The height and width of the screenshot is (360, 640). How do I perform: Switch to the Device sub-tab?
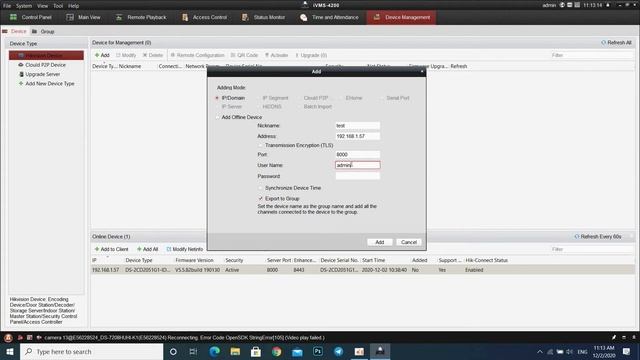[15, 31]
